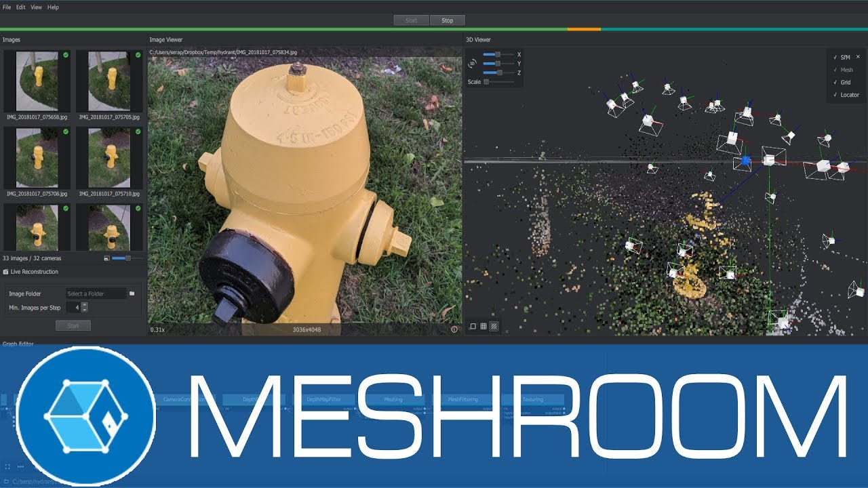Click green check on IMG_20181017_075658 thumbnail

(65, 55)
